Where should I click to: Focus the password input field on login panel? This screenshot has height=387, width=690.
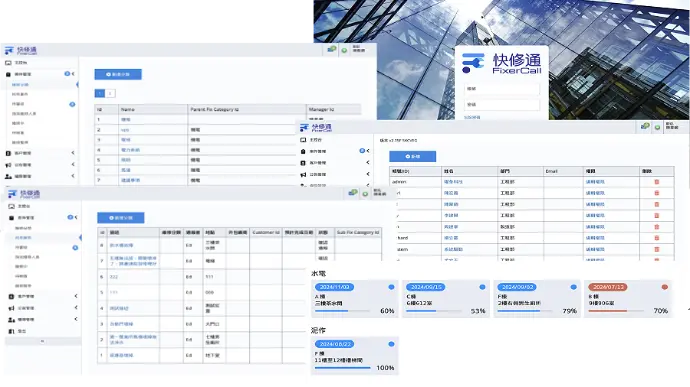click(x=502, y=105)
